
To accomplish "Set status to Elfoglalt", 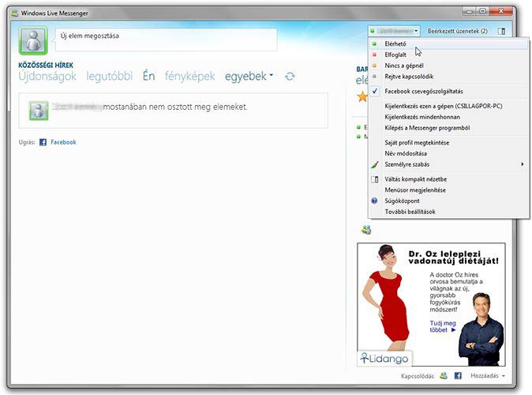I will click(x=396, y=55).
